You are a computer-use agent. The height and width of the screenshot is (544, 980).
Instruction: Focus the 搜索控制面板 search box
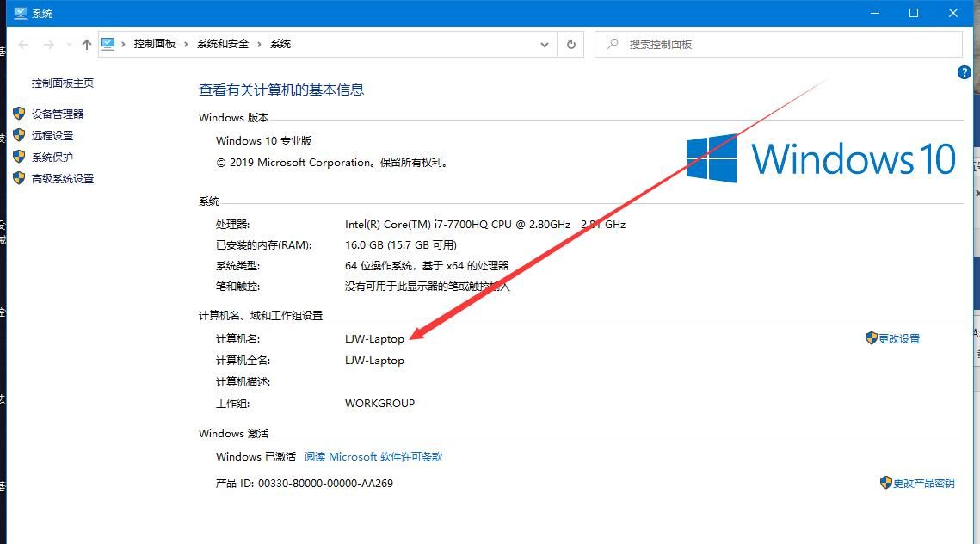tap(778, 45)
